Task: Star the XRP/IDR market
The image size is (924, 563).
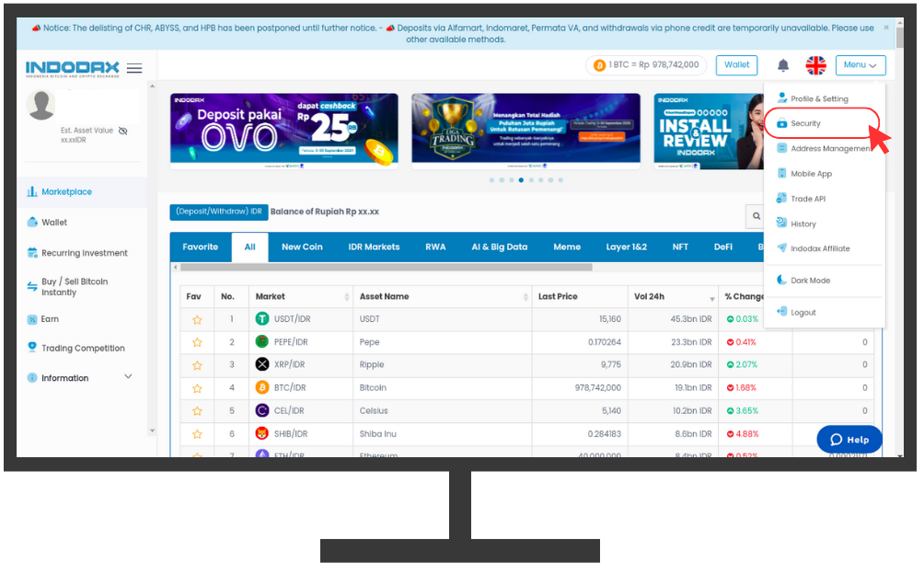Action: (x=197, y=365)
